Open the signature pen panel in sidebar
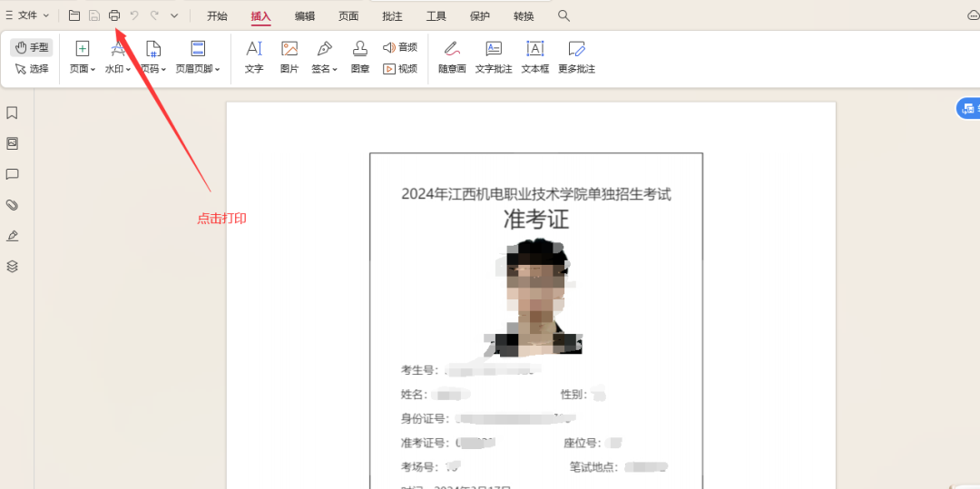The width and height of the screenshot is (980, 489). [12, 236]
